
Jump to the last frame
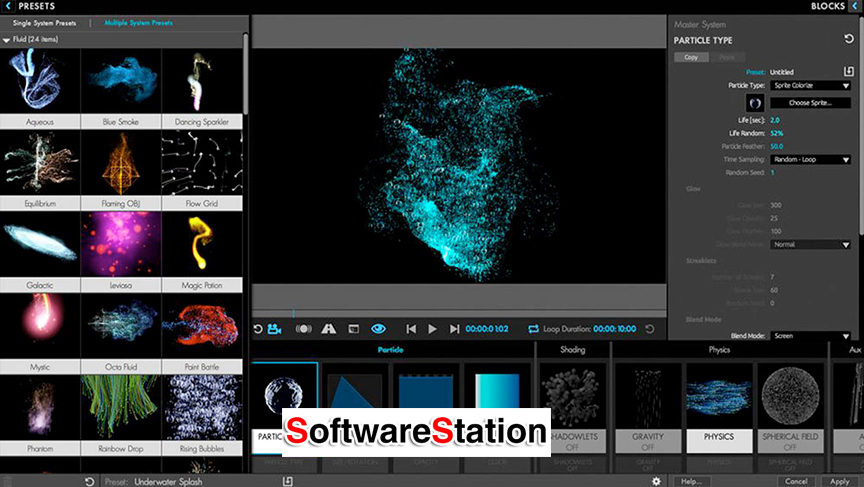click(x=454, y=329)
